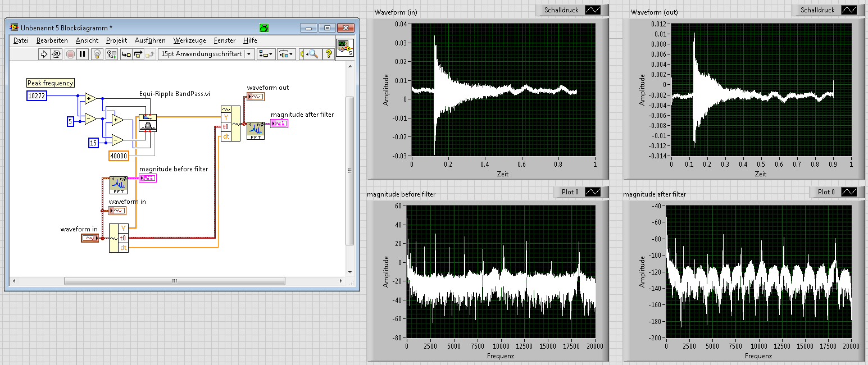The width and height of the screenshot is (868, 365).
Task: Select the FFT VI feeding magnitude before filter
Action: (119, 185)
